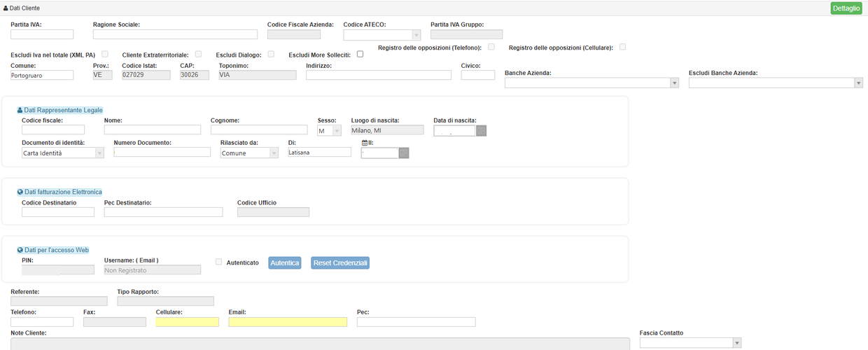
Task: Click the Codice Istat field showing 027029
Action: (x=146, y=75)
